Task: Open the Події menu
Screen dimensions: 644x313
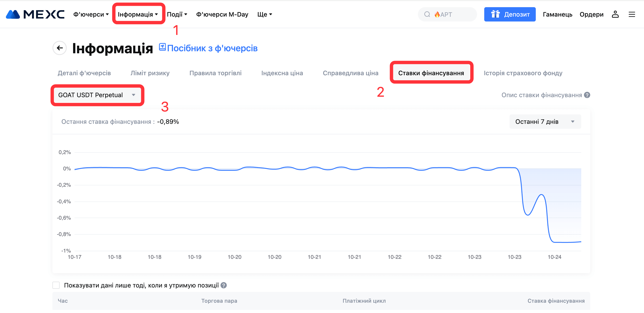Action: click(x=177, y=15)
